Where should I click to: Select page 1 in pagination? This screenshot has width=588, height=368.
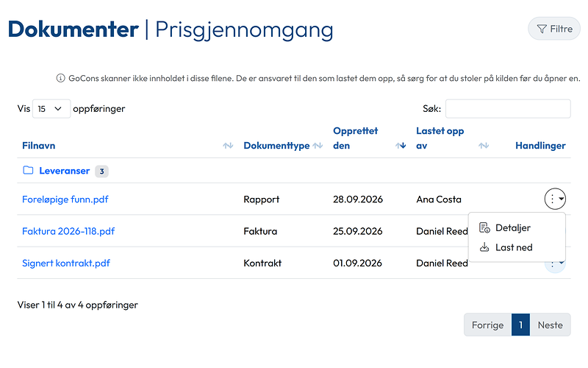pos(520,325)
